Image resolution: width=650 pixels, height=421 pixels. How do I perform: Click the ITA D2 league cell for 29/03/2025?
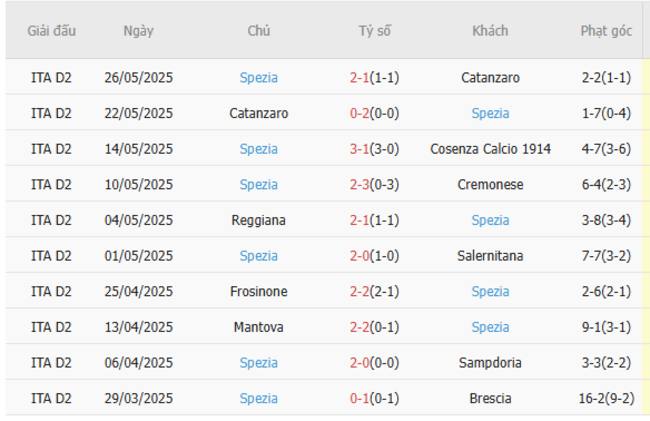click(51, 398)
